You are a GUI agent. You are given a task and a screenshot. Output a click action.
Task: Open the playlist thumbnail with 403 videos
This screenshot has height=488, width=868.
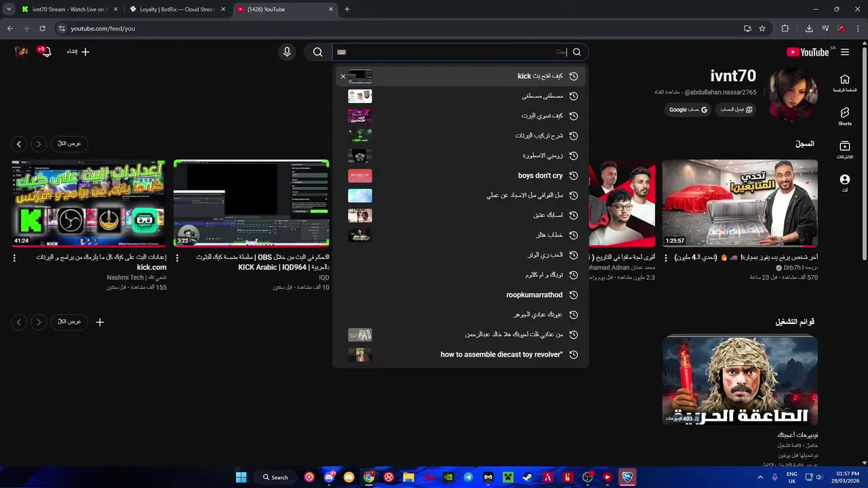(x=740, y=381)
